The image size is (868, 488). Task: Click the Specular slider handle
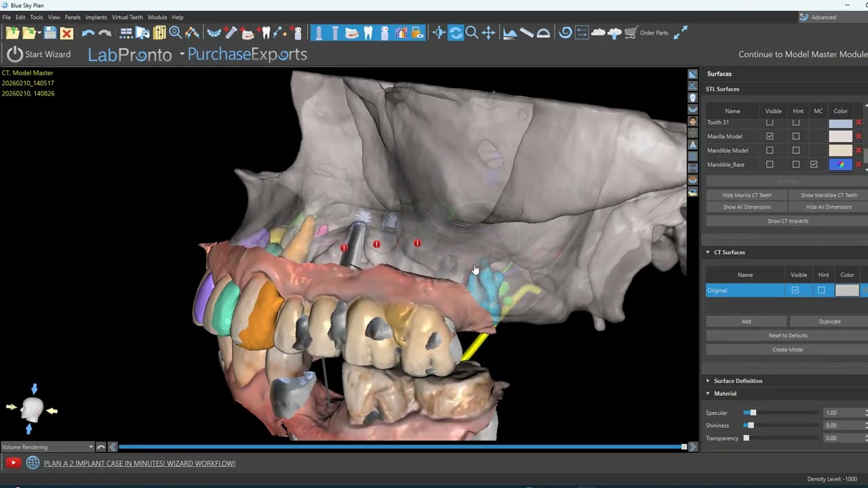point(753,413)
